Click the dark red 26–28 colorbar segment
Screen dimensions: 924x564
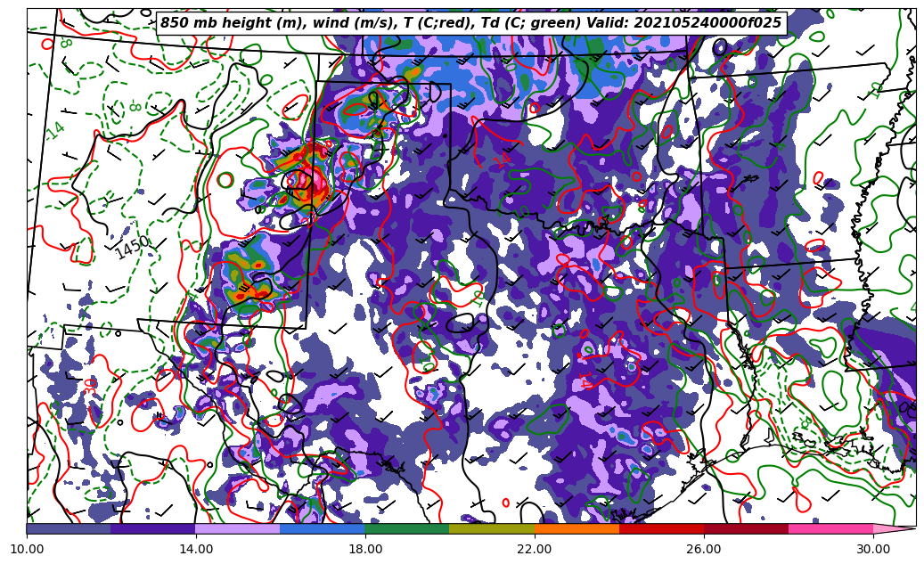coord(746,528)
